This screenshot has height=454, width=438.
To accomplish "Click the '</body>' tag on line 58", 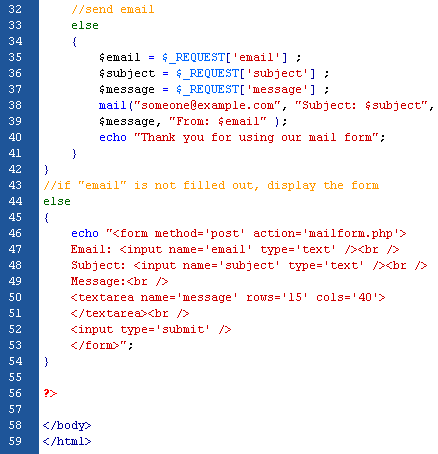I will click(67, 426).
